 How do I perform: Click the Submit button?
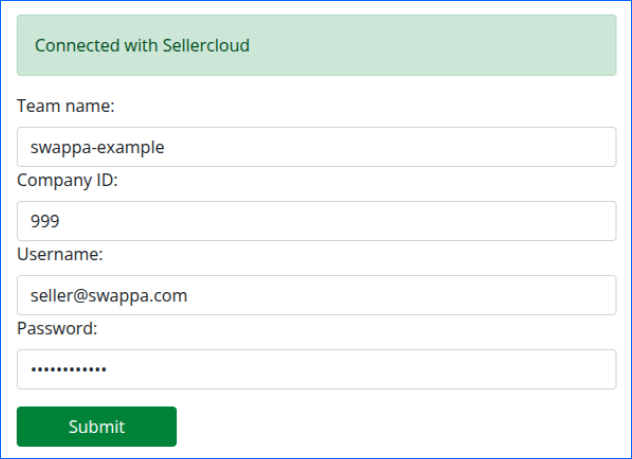(96, 426)
